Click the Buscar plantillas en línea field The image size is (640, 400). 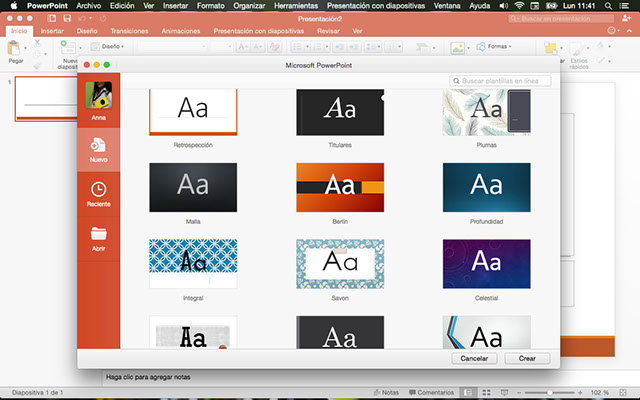tap(500, 80)
